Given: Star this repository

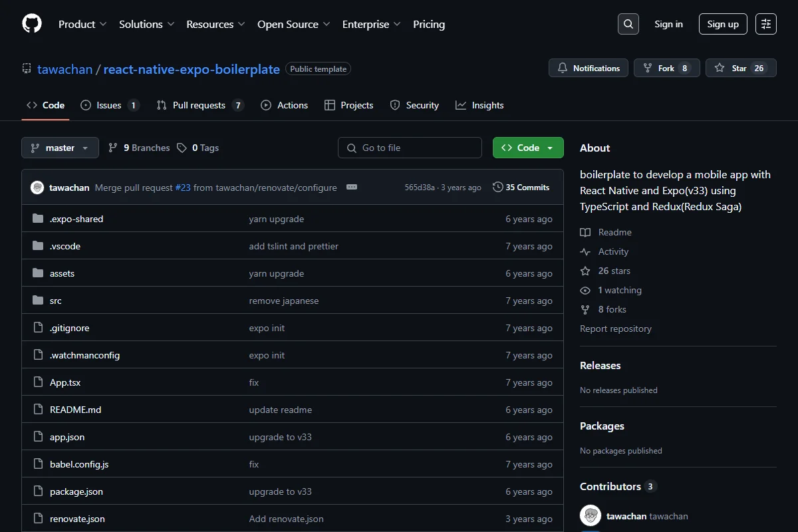Looking at the screenshot, I should tap(741, 68).
